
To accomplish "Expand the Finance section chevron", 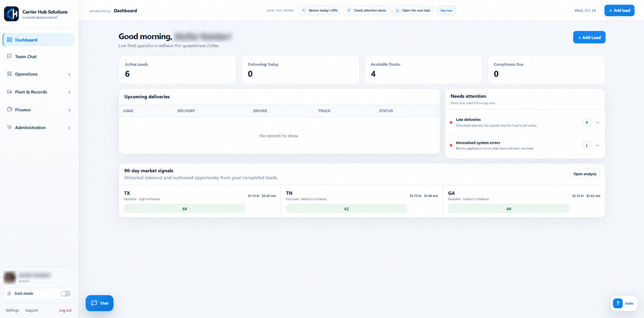I will coord(69,110).
